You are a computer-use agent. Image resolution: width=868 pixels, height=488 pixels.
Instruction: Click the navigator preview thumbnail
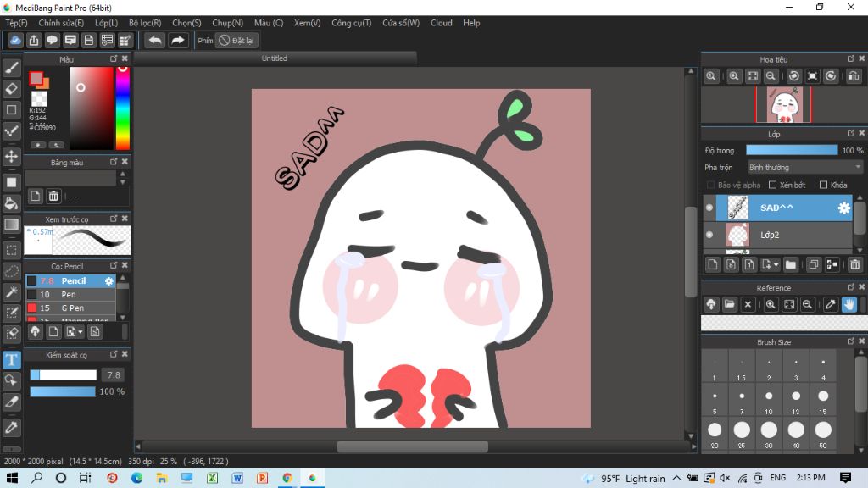click(783, 104)
